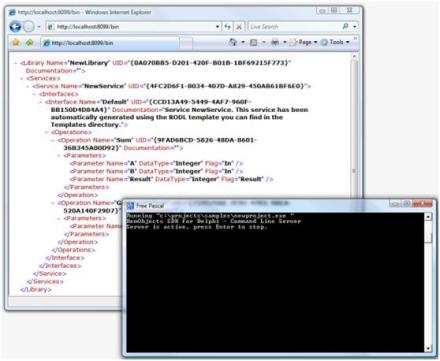The height and width of the screenshot is (361, 440).
Task: Click the refresh page icon
Action: tap(228, 27)
